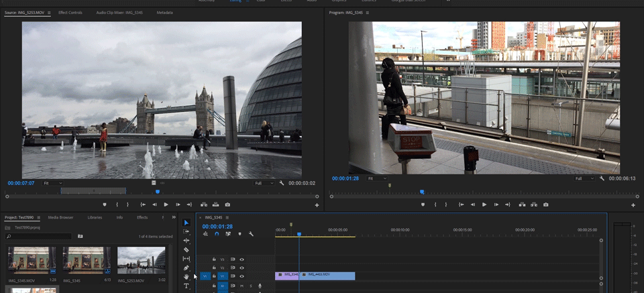644x293 pixels.
Task: Toggle lock on track V2
Action: coord(214,268)
